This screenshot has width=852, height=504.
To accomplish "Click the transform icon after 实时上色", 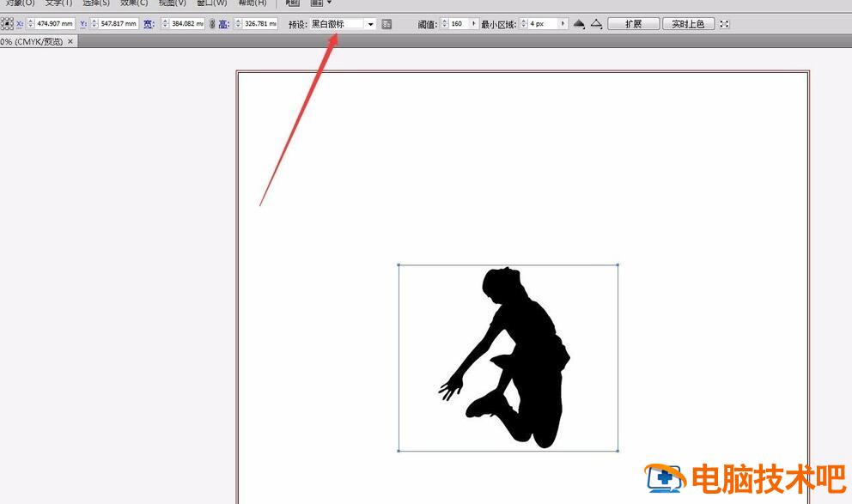I will (724, 24).
